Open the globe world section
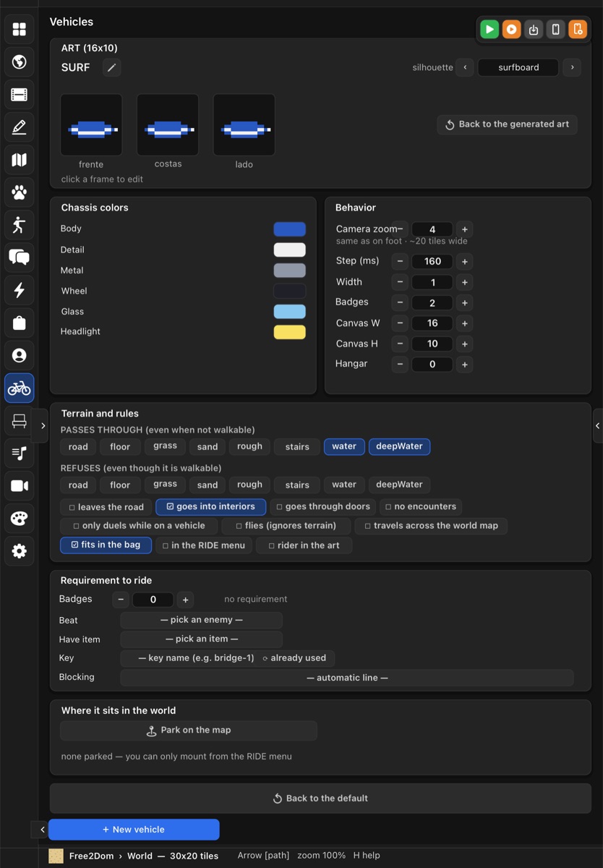Viewport: 603px width, 868px height. [x=20, y=62]
